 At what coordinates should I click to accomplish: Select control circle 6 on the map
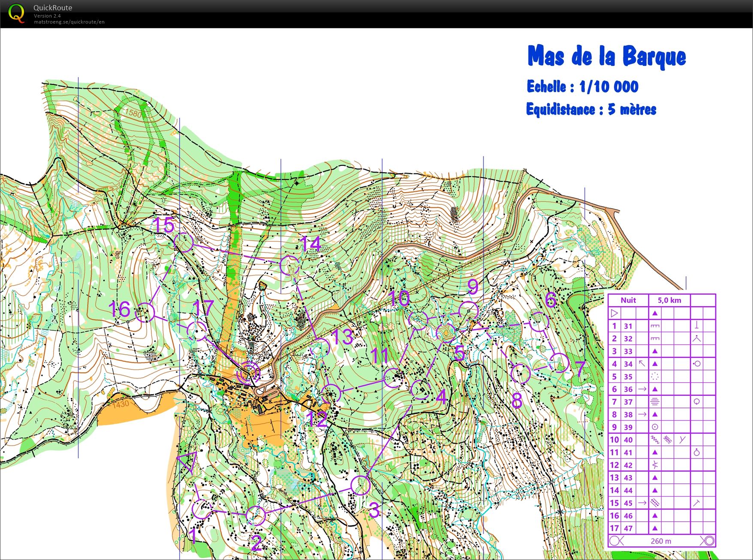click(x=539, y=322)
